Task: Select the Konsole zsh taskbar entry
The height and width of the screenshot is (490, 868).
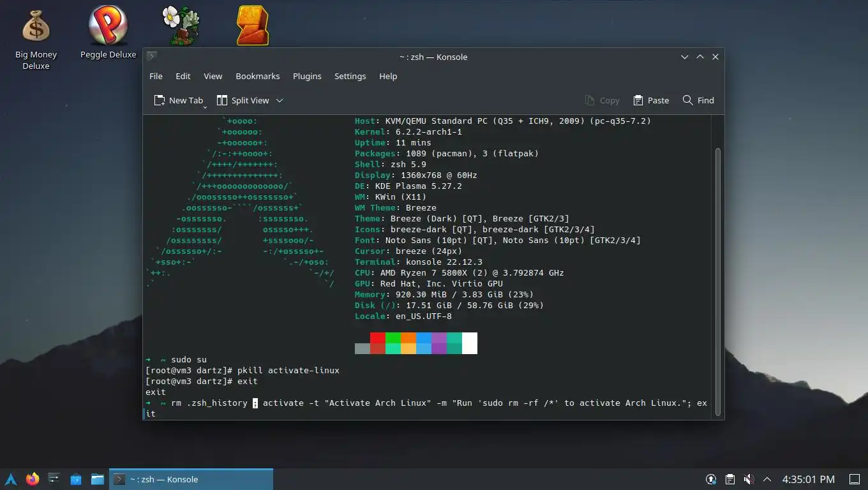Action: (x=191, y=479)
